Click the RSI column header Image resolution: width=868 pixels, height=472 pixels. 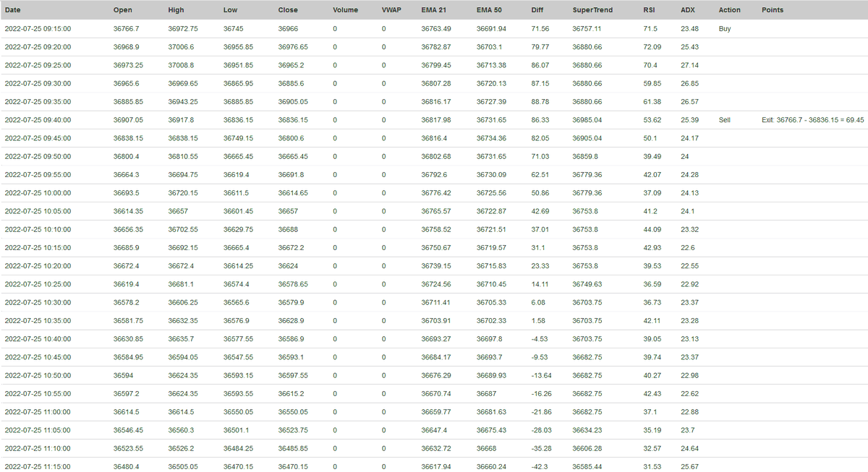point(650,10)
